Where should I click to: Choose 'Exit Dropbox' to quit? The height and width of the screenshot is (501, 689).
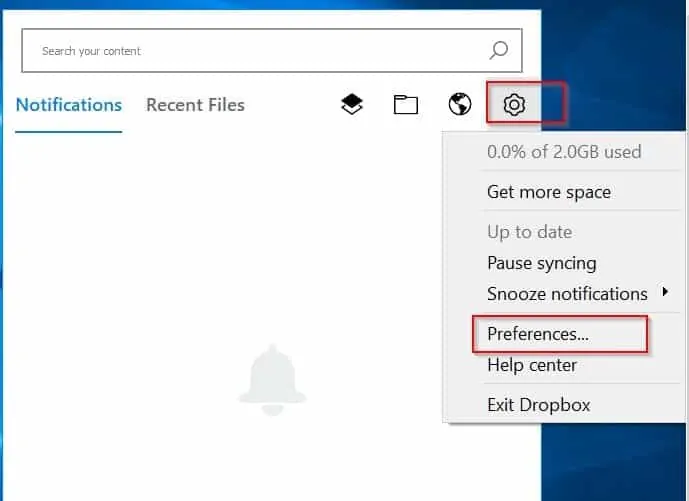(x=538, y=405)
